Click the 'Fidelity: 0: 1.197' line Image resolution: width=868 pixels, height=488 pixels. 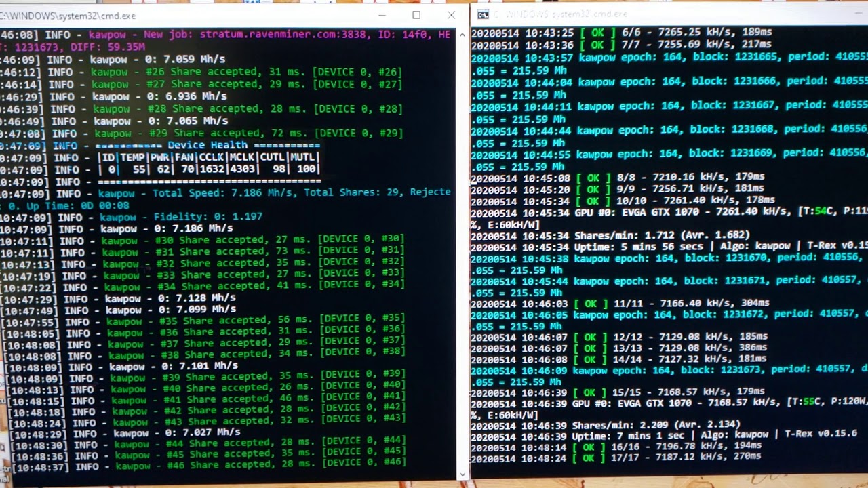click(x=132, y=217)
